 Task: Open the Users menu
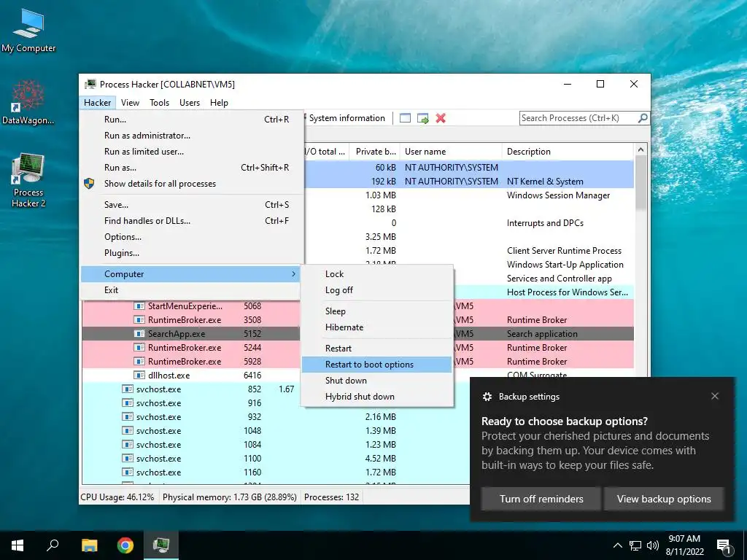[190, 102]
